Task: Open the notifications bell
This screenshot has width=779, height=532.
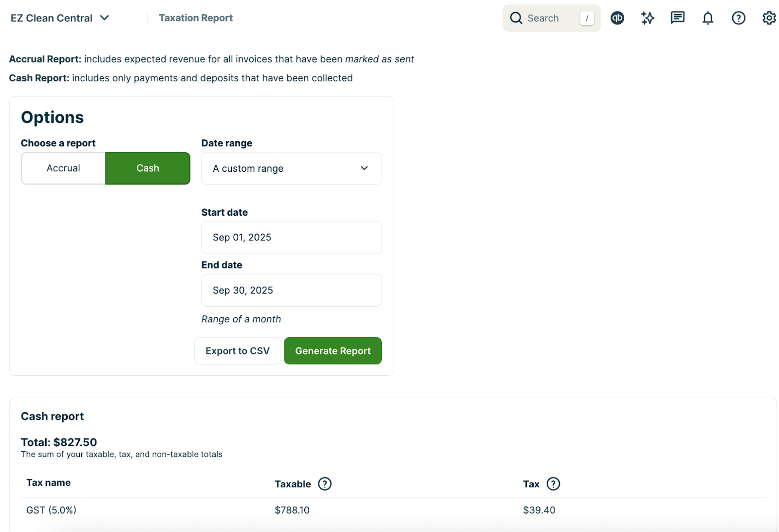Action: tap(707, 18)
